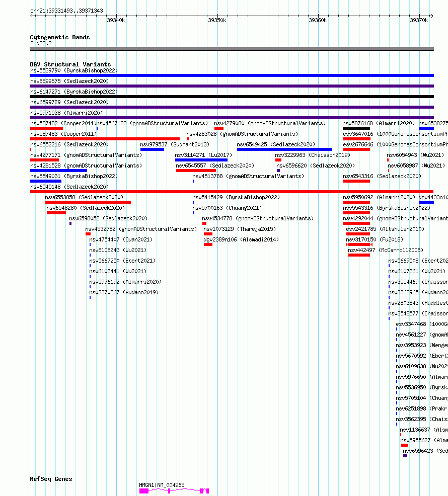Click nsv442497 (McCarroll2008) label
Screen dimensions: 448x496
point(386,250)
